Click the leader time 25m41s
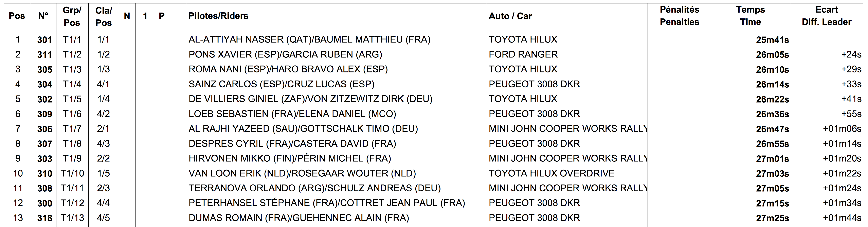The image size is (868, 227). 772,40
